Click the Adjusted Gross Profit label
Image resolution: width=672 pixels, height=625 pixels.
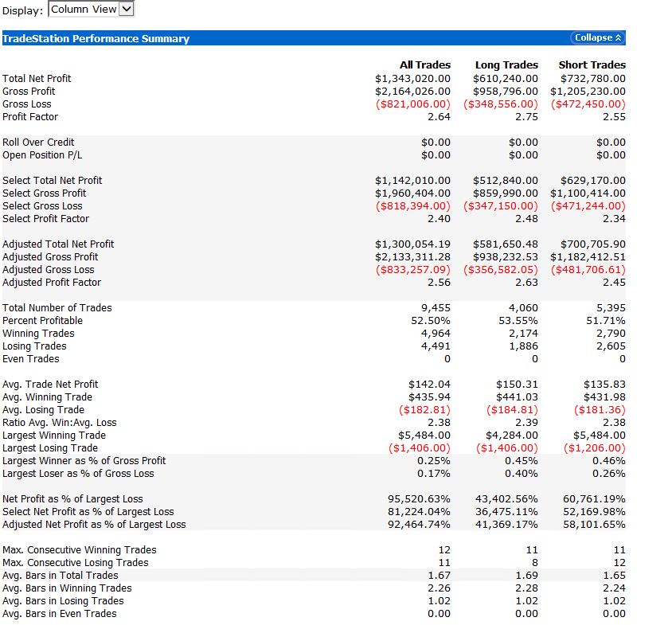pos(51,257)
